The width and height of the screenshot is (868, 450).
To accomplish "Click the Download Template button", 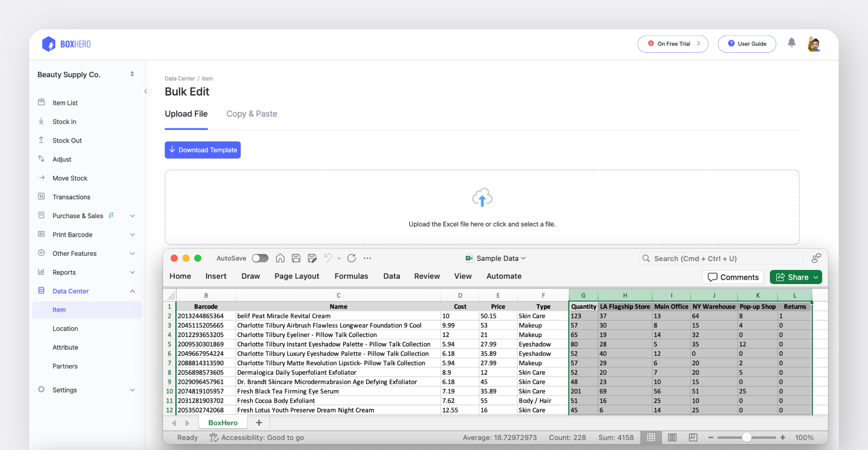I will (203, 150).
